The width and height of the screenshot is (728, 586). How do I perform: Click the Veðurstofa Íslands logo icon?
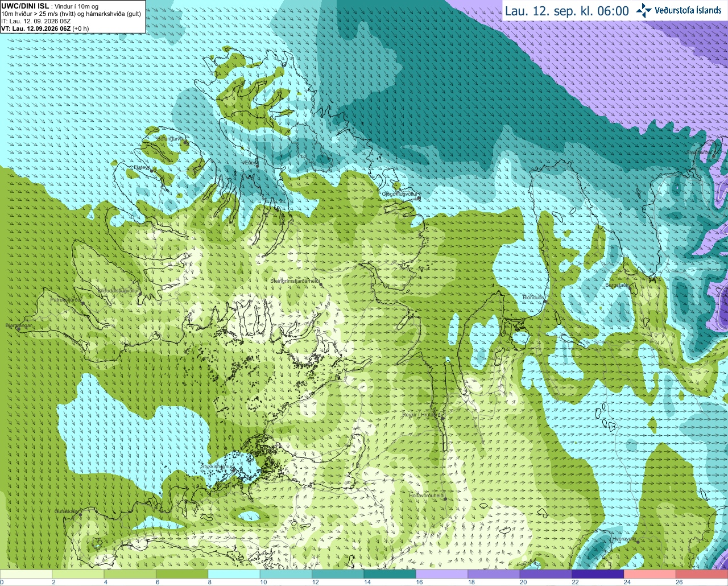pos(643,10)
